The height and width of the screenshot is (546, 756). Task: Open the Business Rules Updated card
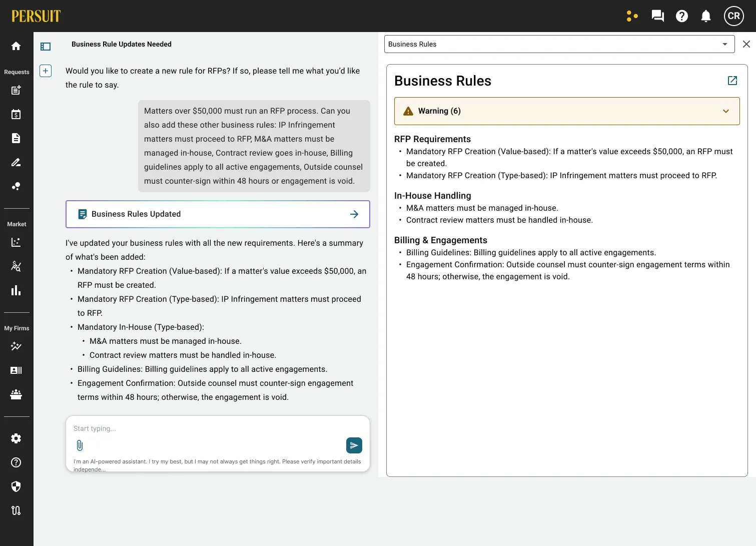(218, 214)
